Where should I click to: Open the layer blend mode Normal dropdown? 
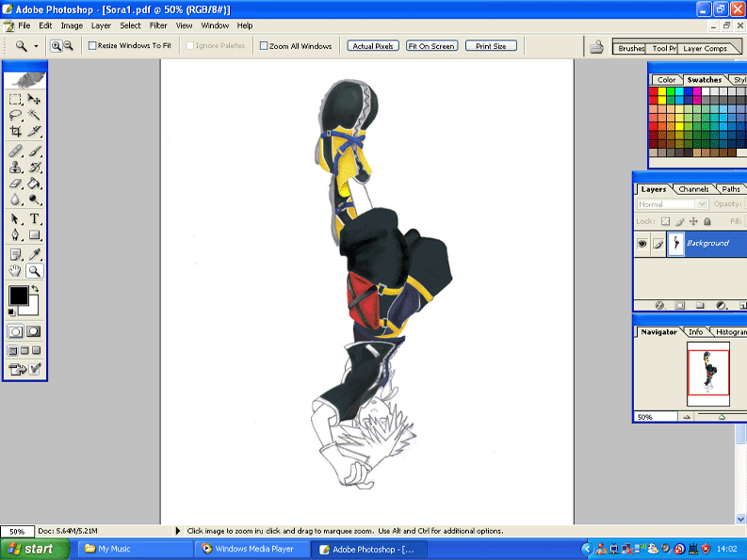(672, 204)
